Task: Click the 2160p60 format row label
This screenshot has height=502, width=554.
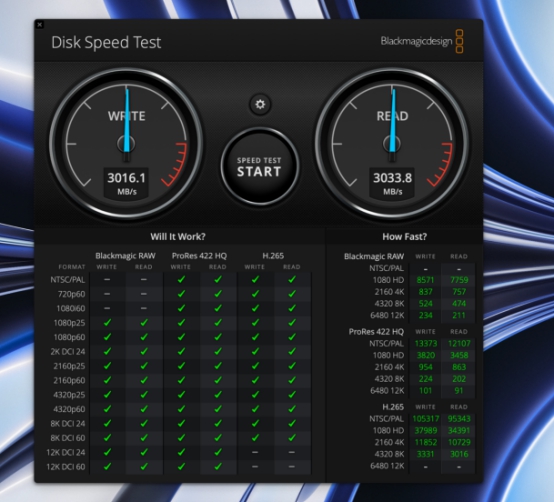Action: pyautogui.click(x=69, y=380)
